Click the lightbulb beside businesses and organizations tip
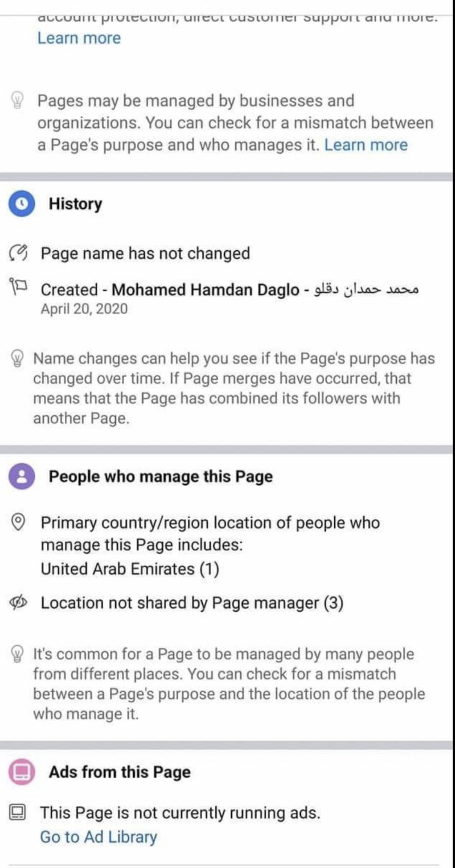455x868 pixels. 18,101
